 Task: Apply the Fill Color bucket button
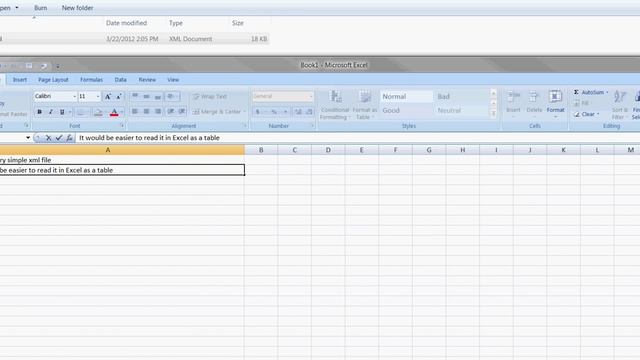tap(98, 112)
